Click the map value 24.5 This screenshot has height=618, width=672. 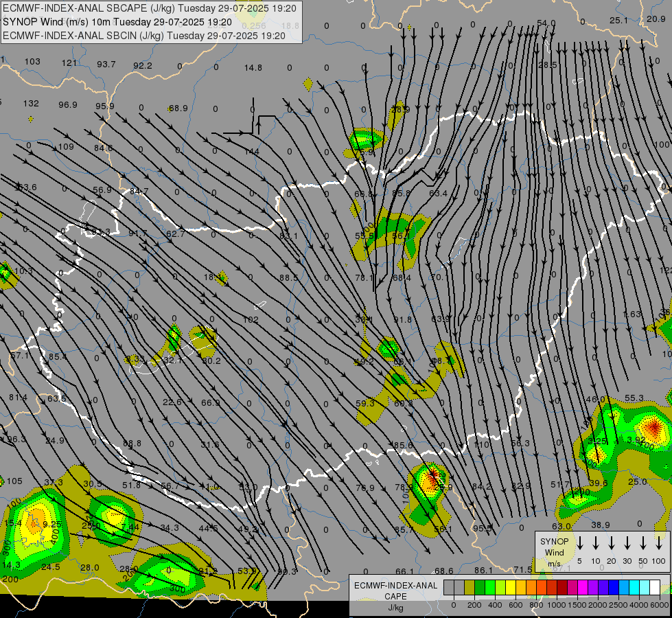click(x=51, y=567)
